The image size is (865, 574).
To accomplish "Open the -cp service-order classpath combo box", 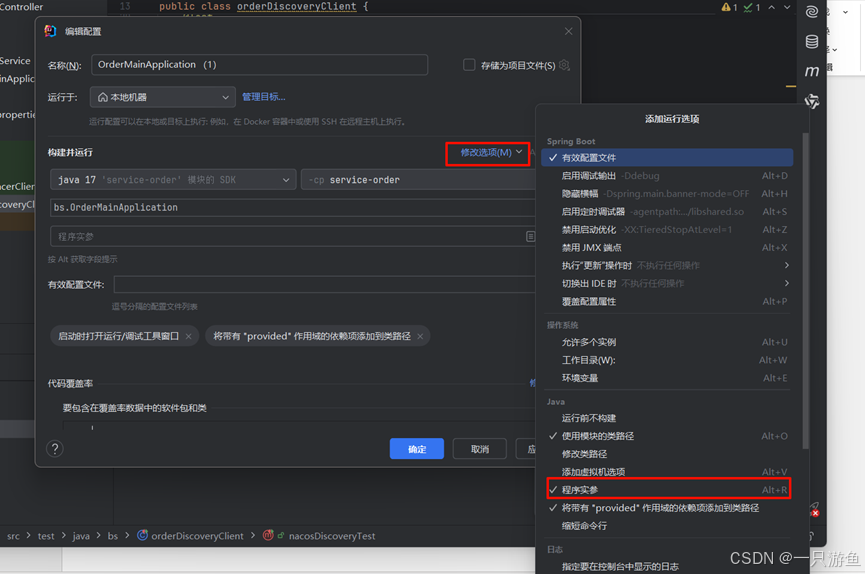I will (x=418, y=180).
